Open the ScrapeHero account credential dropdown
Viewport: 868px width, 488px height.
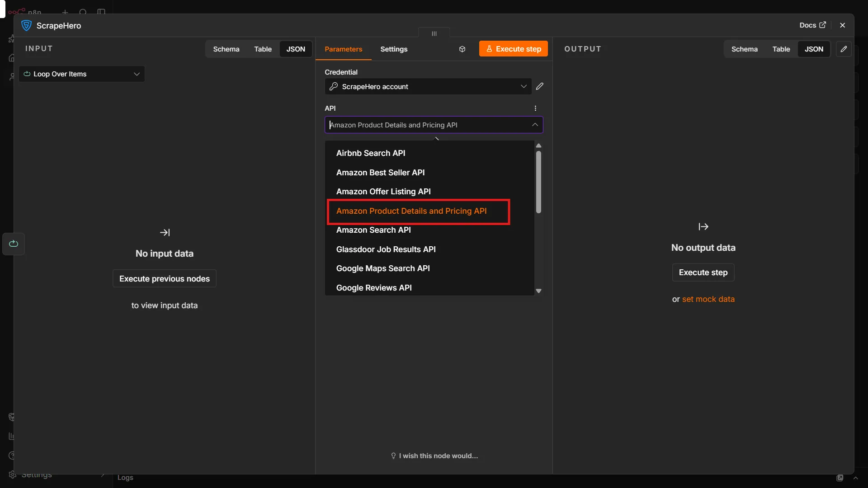[x=428, y=86]
